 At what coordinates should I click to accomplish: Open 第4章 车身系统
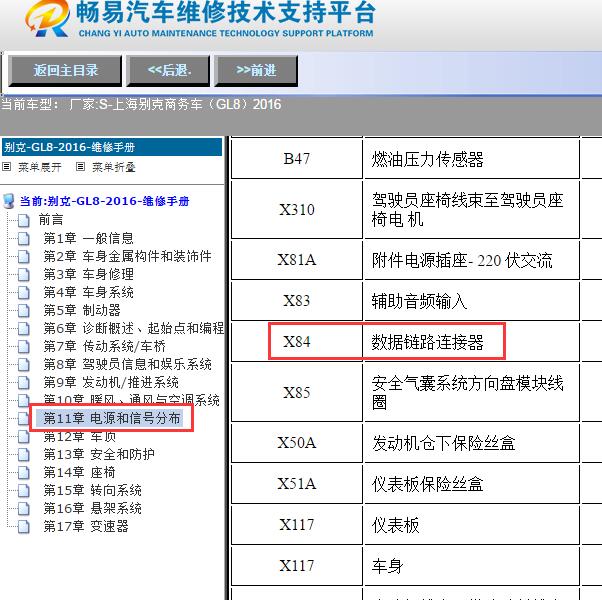pyautogui.click(x=88, y=292)
